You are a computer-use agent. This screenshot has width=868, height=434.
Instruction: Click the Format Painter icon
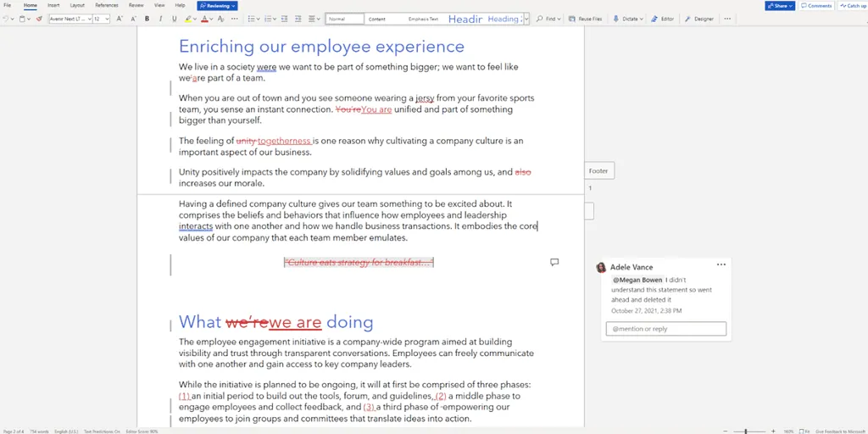click(x=39, y=19)
